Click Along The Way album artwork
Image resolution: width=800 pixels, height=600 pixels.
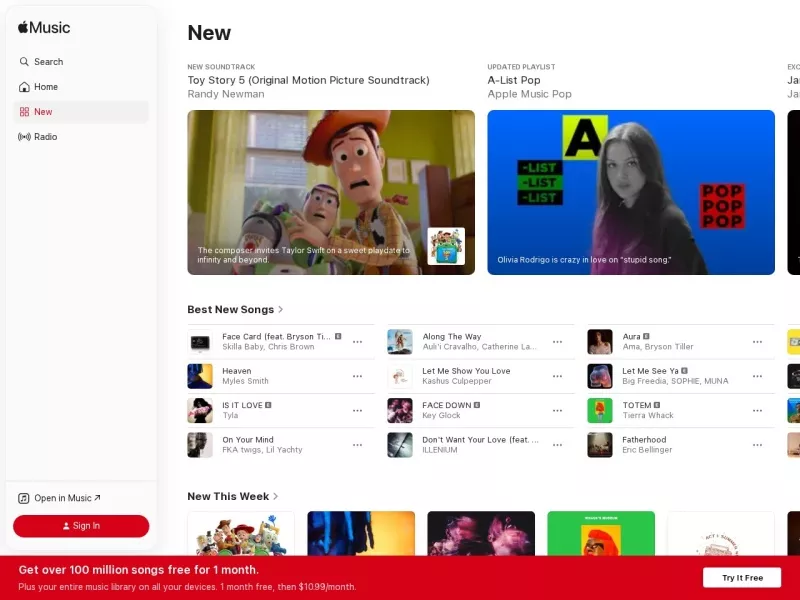(400, 342)
